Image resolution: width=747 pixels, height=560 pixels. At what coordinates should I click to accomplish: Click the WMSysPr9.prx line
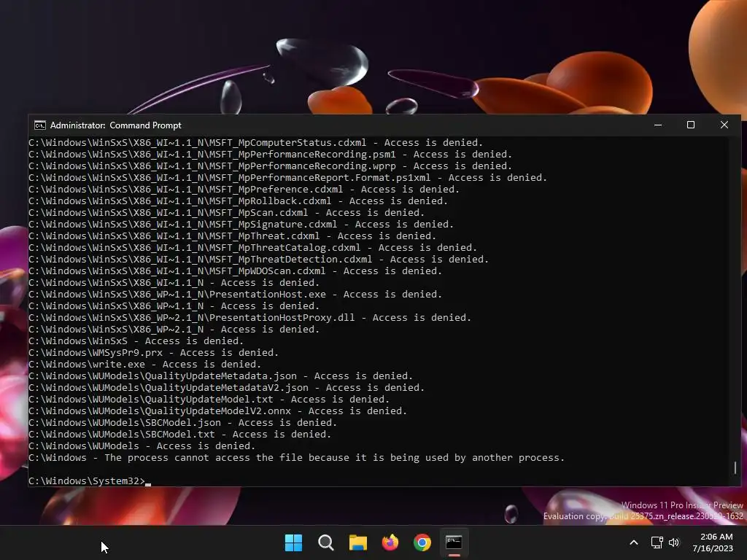pyautogui.click(x=153, y=353)
